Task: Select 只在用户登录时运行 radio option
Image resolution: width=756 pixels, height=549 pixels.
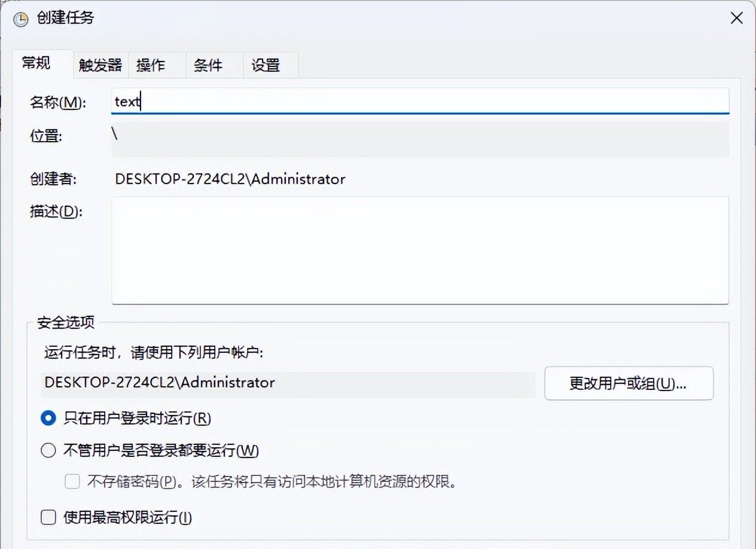Action: coord(48,418)
